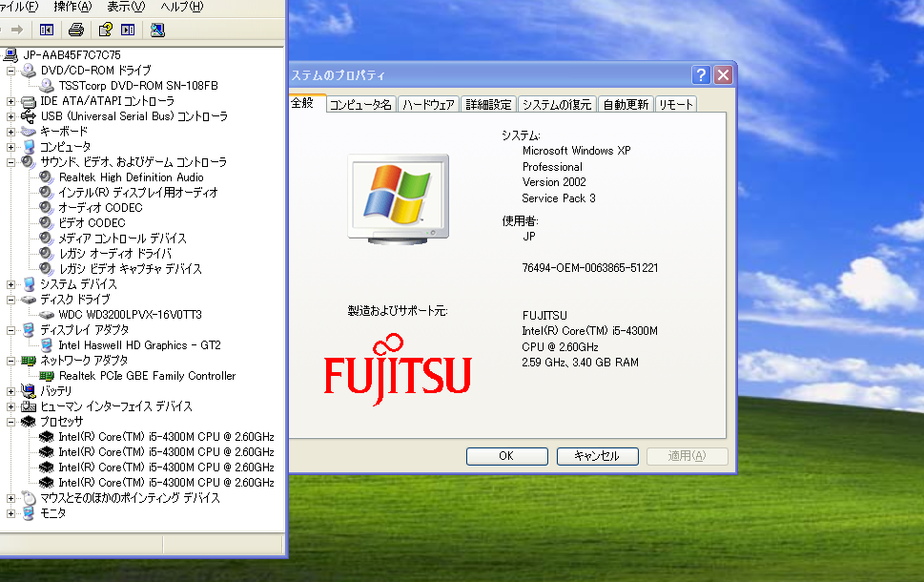Click the speaker icon for オーディオ CODEC

pos(47,208)
